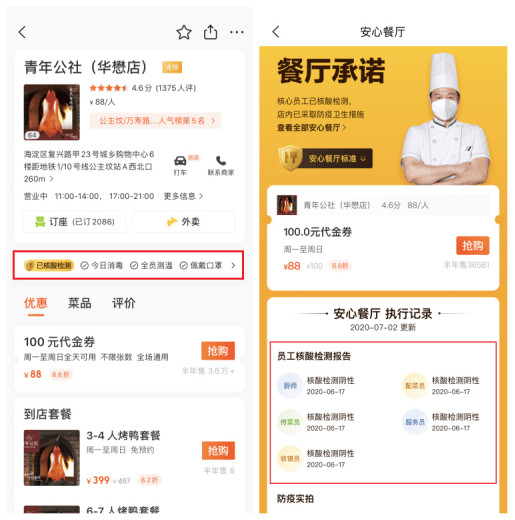Screen dimensions: 515x520
Task: Open the three-dot more menu
Action: [x=237, y=32]
